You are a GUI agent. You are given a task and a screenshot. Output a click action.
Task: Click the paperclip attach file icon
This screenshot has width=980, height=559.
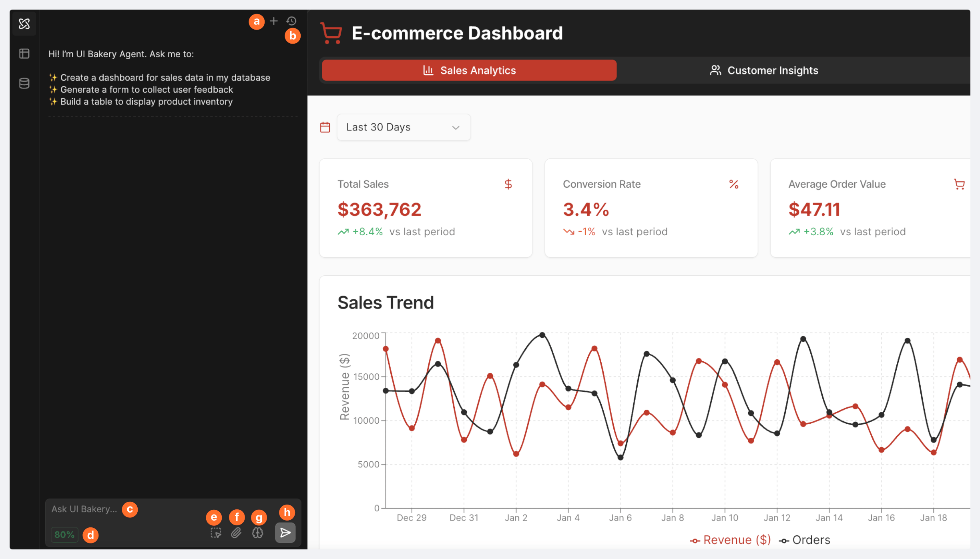(x=236, y=533)
